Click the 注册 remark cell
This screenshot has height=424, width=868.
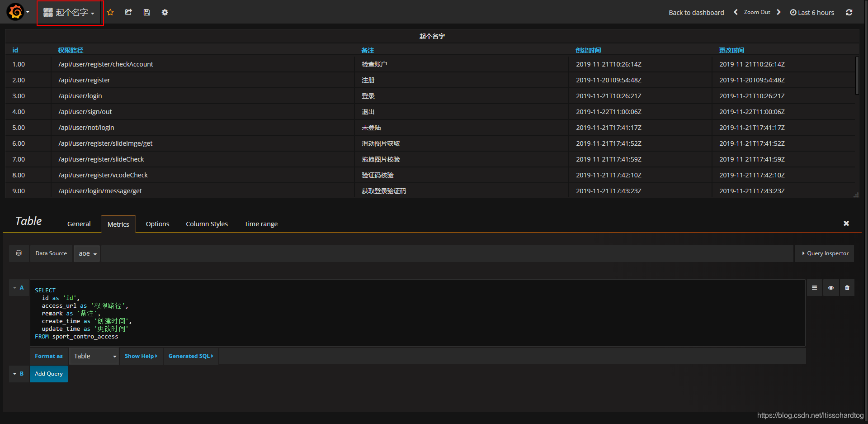point(462,80)
